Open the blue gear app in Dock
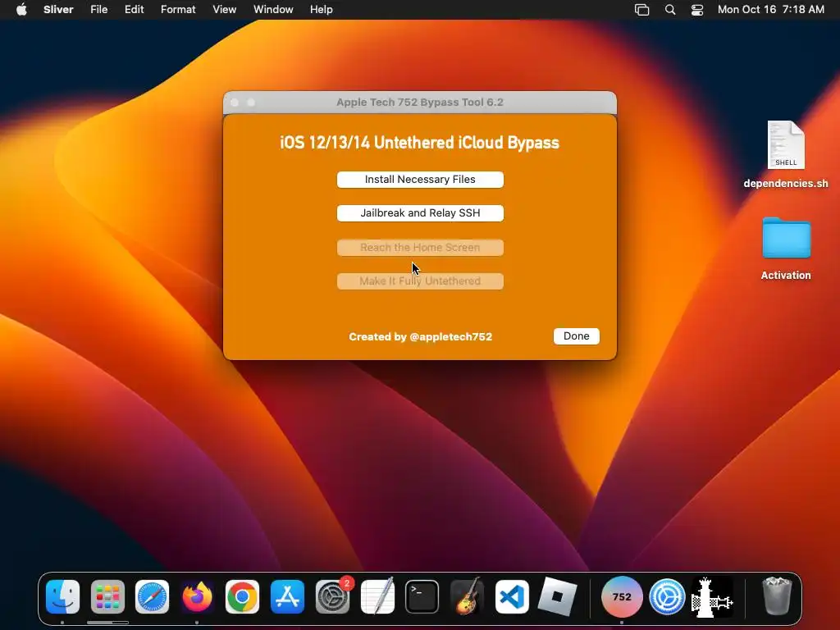The height and width of the screenshot is (630, 840). point(667,597)
